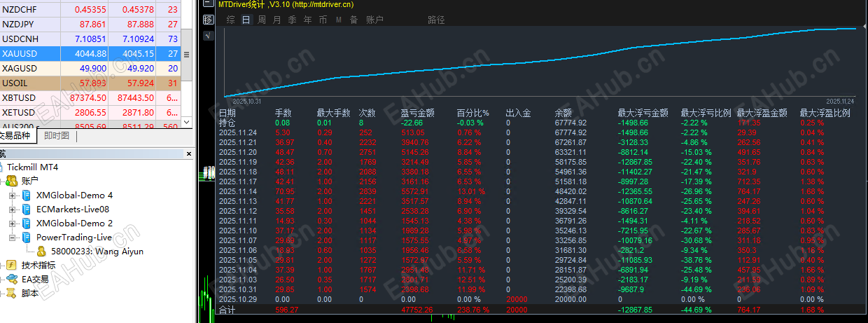
Task: Open the 账户 tab in MTDriver
Action: (374, 20)
